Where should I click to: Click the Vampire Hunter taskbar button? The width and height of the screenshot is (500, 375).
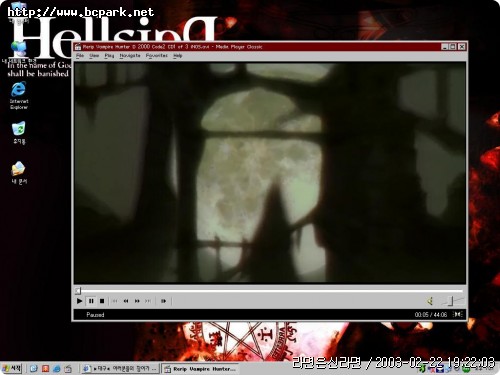[x=200, y=369]
